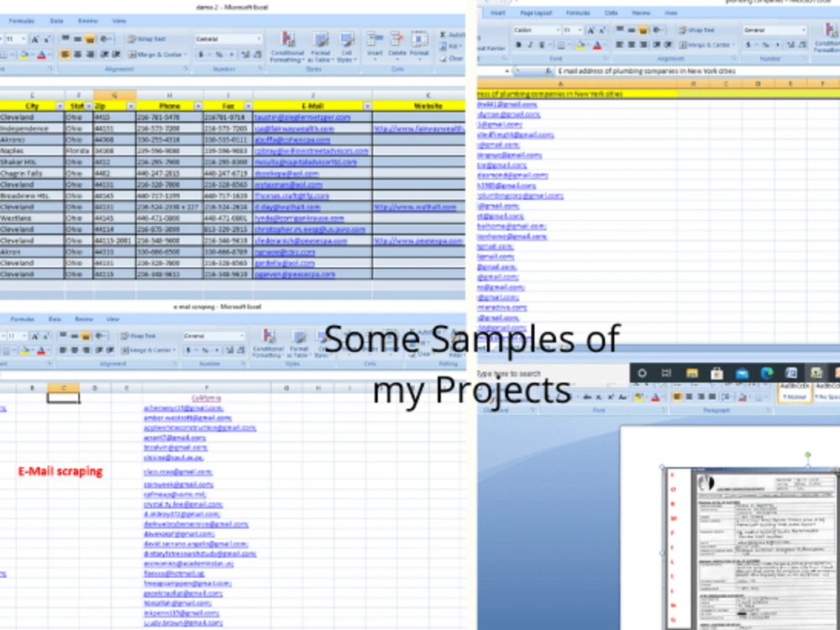Viewport: 840px width, 630px height.
Task: Toggle Bottom Align in demo 2 ribbon
Action: [90, 39]
